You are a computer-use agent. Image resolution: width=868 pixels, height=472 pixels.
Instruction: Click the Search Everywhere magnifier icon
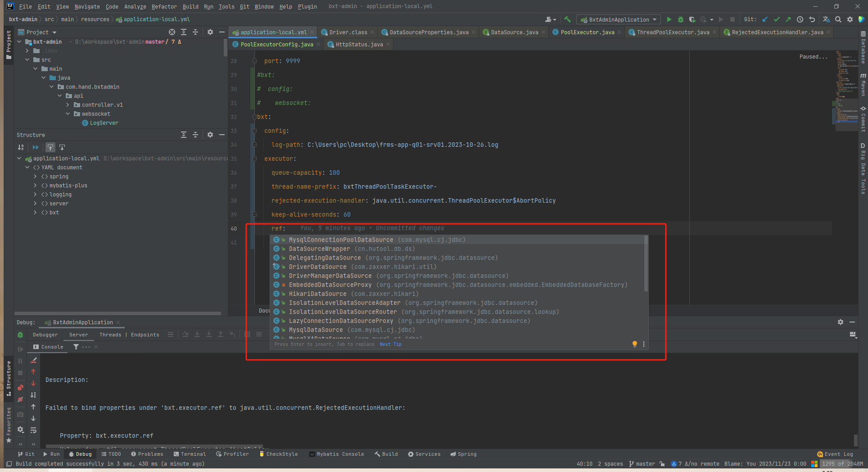coord(838,19)
